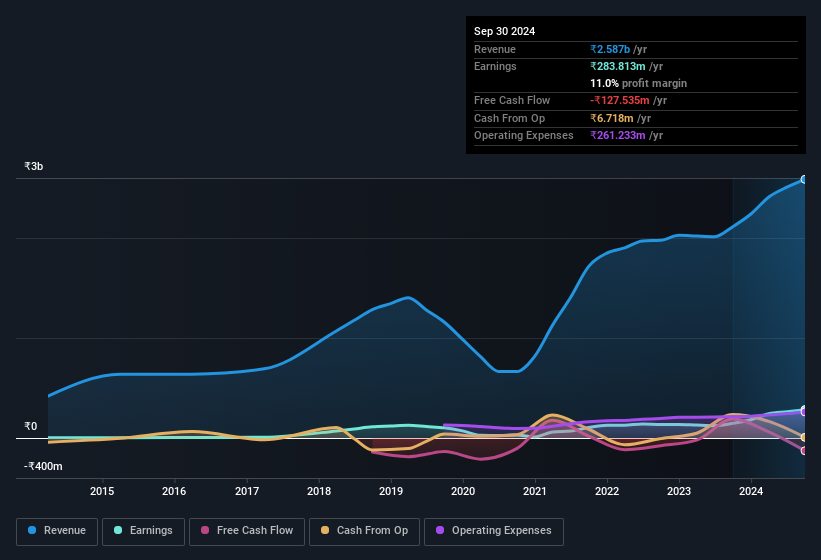821x560 pixels.
Task: Select the 2017 x-axis label
Action: pyautogui.click(x=247, y=491)
